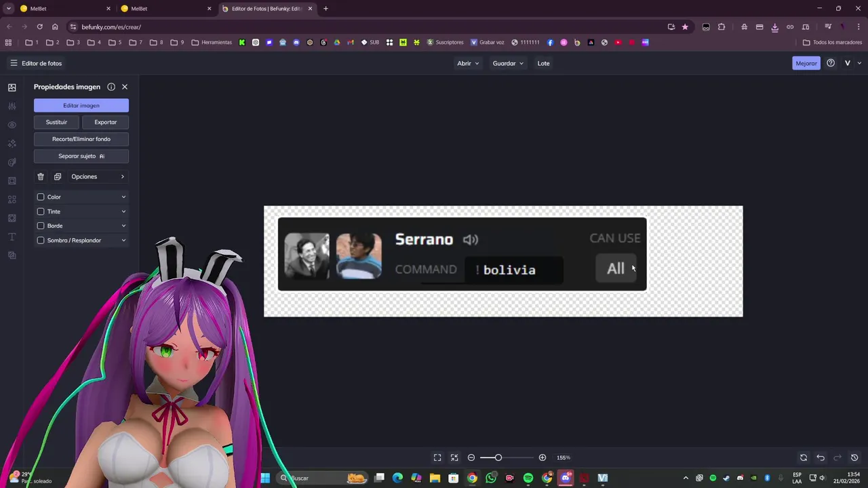Delete the image with the trash icon

(x=41, y=176)
